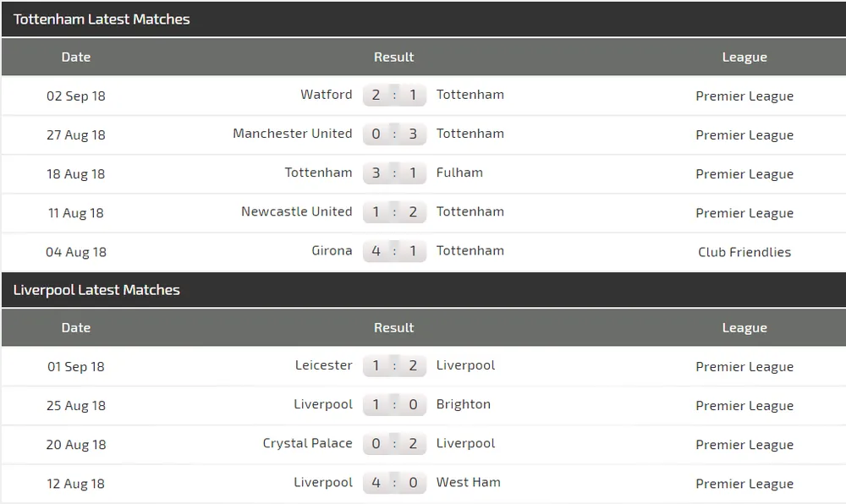Click the Newcastle United team name
Image resolution: width=846 pixels, height=504 pixels.
point(296,211)
